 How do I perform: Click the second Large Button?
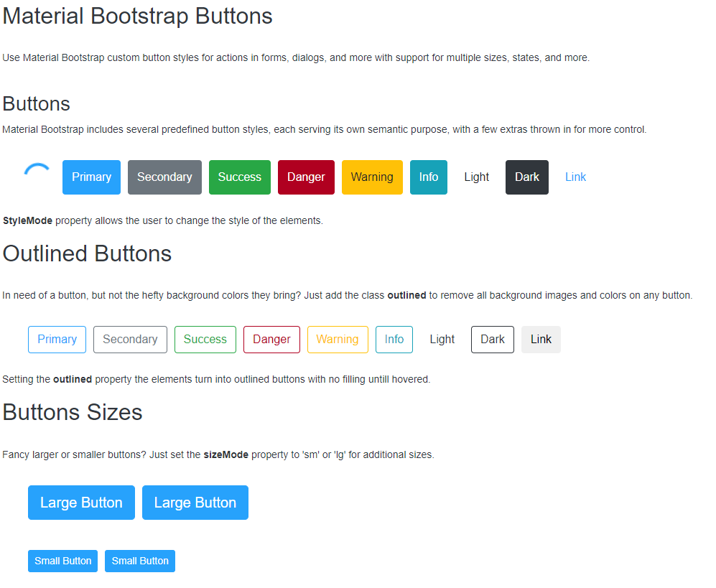(195, 503)
